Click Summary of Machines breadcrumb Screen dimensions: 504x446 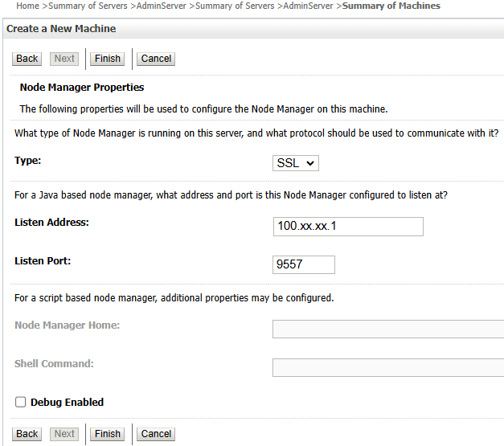(391, 6)
